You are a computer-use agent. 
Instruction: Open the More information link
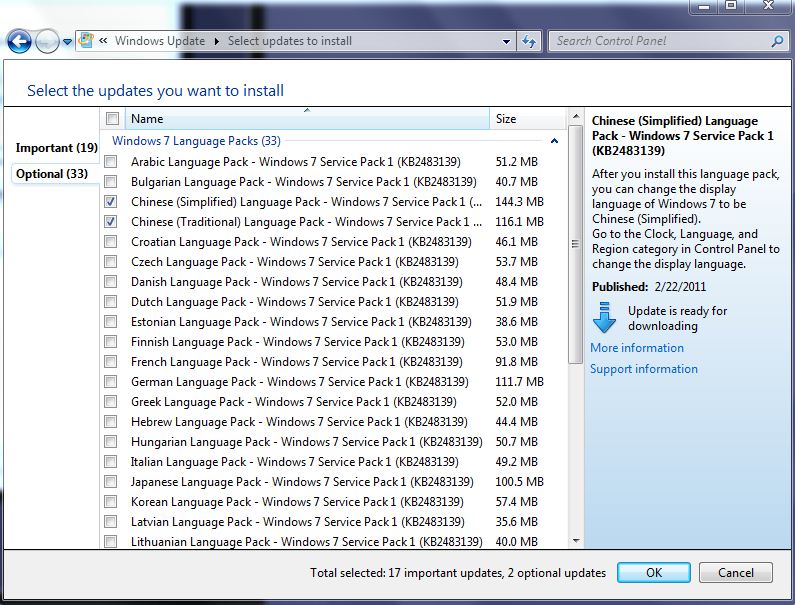637,348
